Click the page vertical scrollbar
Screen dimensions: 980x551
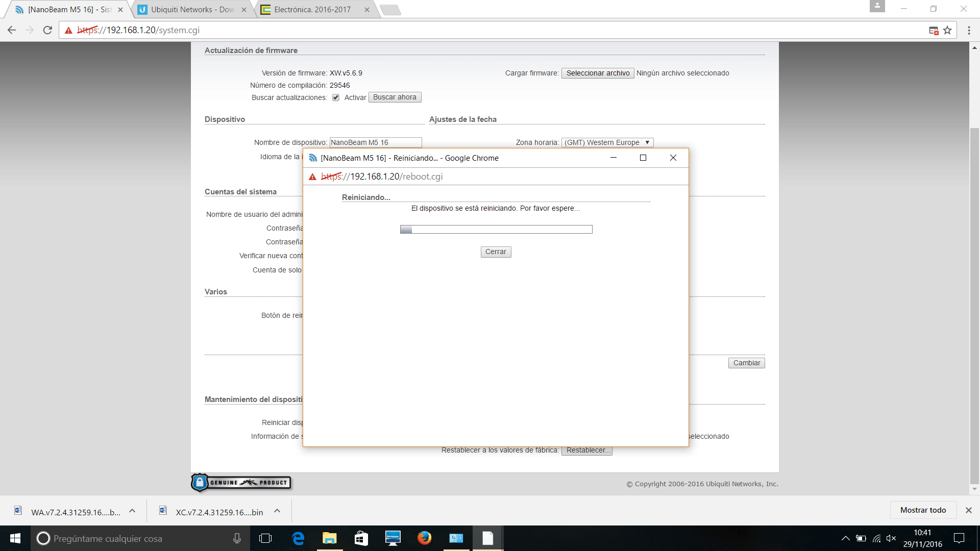point(974,306)
